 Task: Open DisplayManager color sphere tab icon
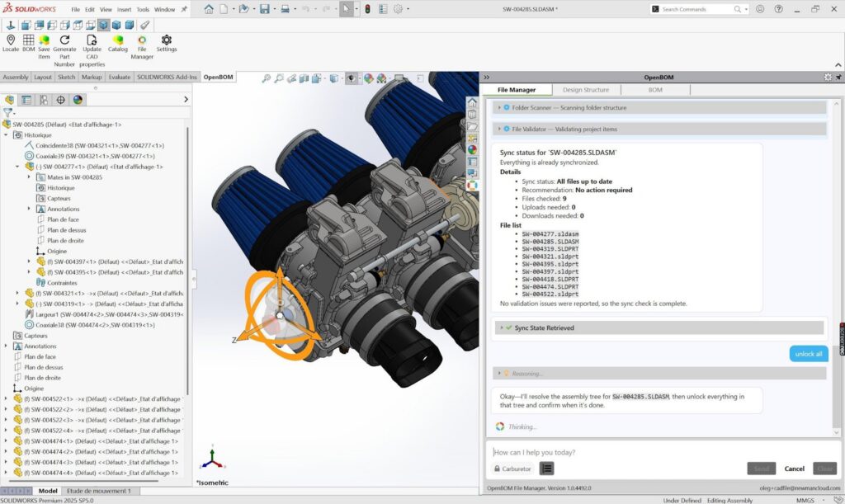click(x=78, y=100)
